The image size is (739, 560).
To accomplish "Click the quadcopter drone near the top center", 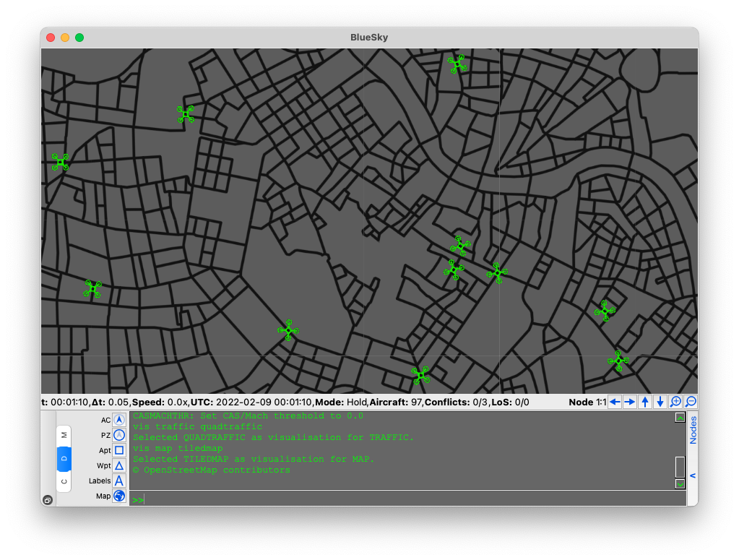I will click(457, 64).
